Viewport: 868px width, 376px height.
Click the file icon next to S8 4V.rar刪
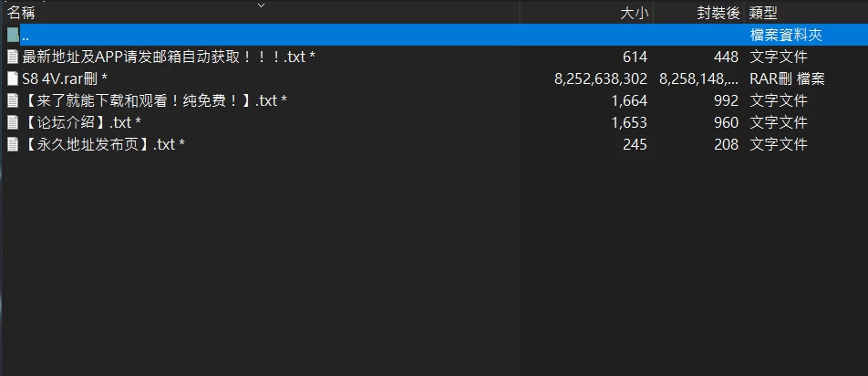[12, 78]
